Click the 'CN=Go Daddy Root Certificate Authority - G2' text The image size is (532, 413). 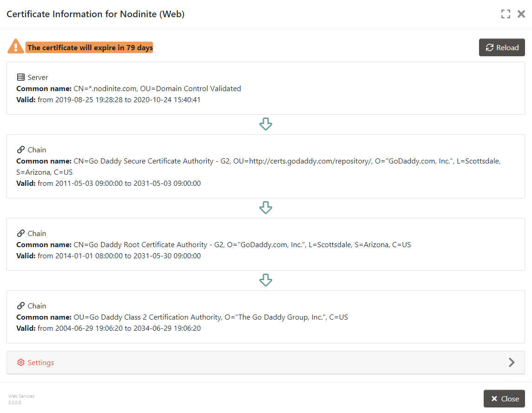coord(149,245)
